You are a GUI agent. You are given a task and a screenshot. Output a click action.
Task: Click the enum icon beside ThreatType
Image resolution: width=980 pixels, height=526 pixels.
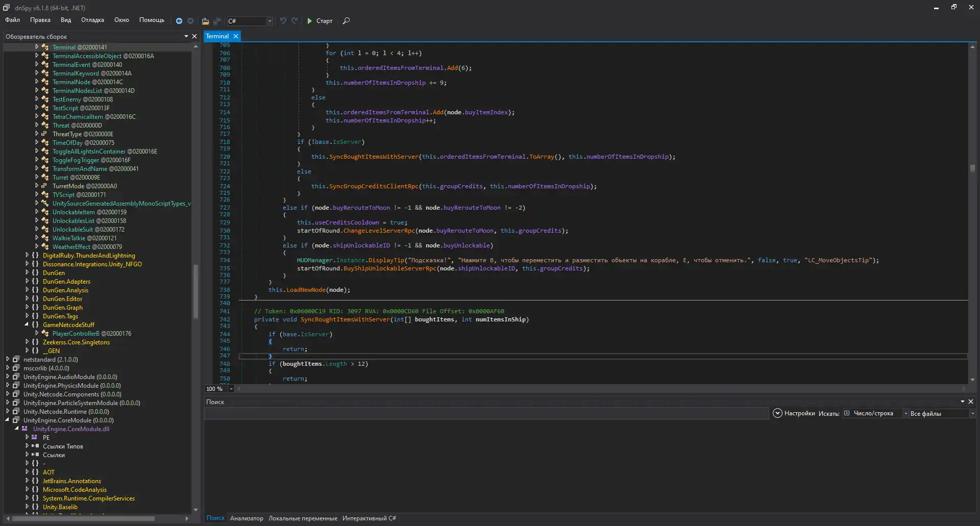coord(44,134)
